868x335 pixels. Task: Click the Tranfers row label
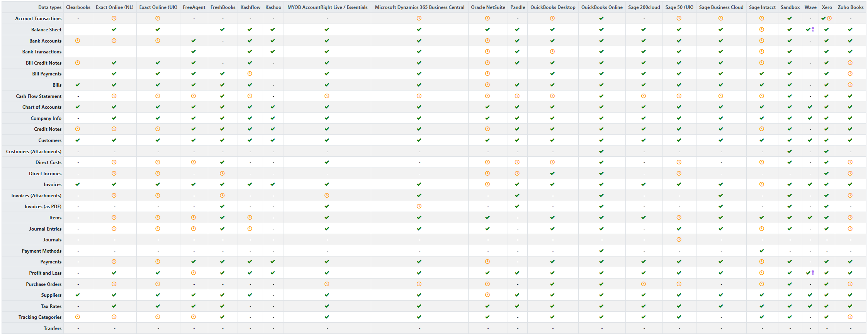tap(53, 328)
